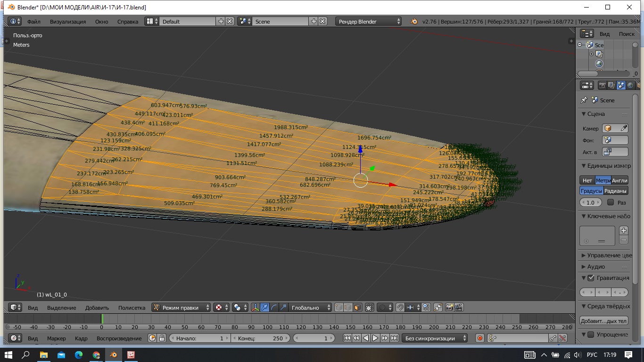Open the Файл menu
Screen dimensions: 644x362
[33, 21]
